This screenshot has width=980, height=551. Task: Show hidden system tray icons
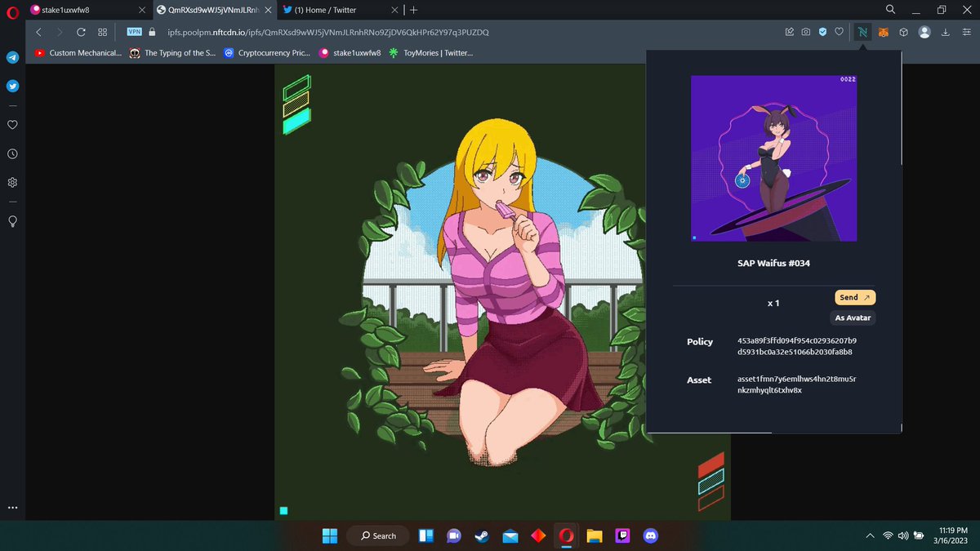click(x=871, y=535)
